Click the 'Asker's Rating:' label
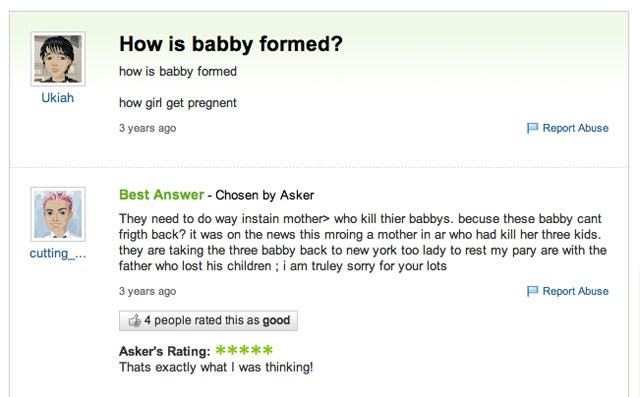 coord(164,351)
